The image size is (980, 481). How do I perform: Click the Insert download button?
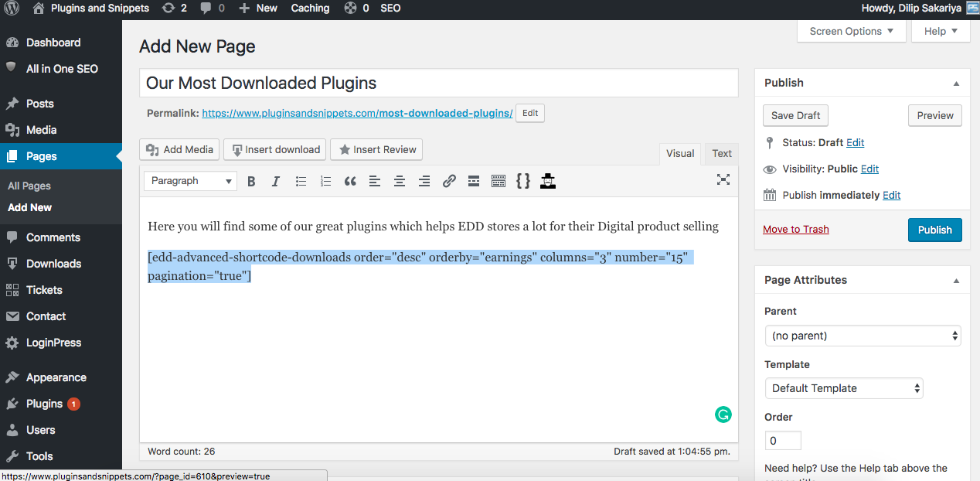click(x=274, y=149)
